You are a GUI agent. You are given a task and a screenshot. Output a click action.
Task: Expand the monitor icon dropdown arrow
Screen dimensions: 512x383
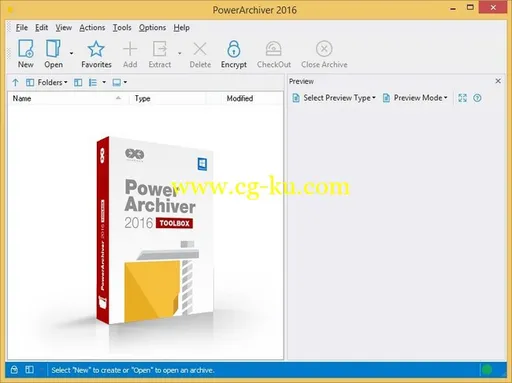125,82
